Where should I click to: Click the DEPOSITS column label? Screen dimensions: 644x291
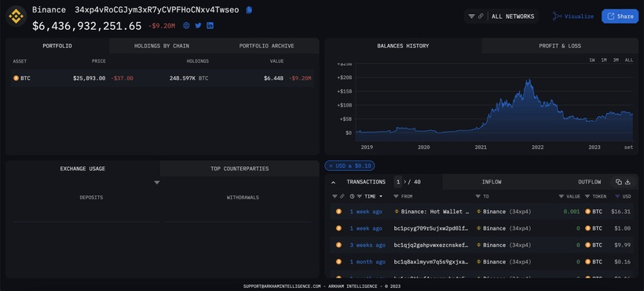coord(91,198)
